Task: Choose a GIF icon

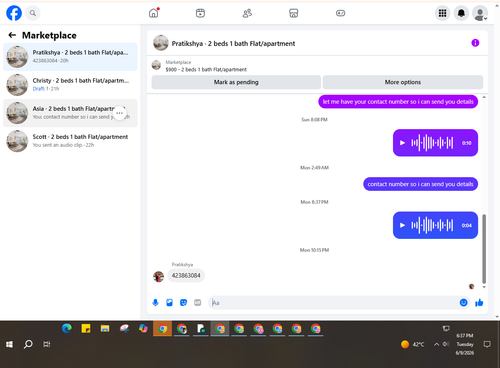Action: tap(198, 303)
